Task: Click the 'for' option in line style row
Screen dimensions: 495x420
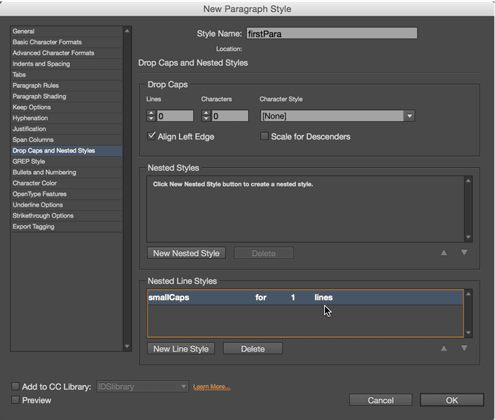Action: click(x=261, y=297)
